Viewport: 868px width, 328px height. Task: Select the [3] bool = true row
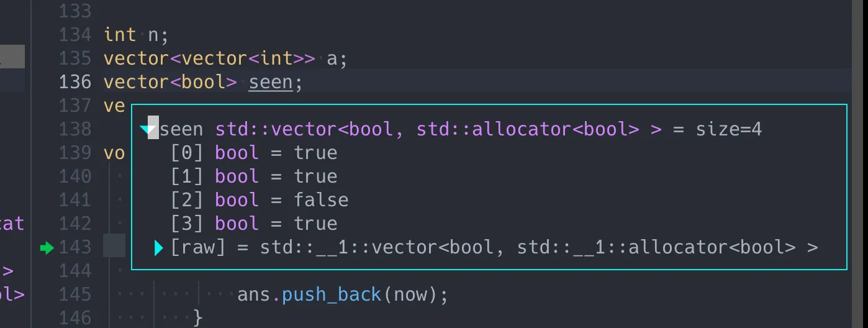254,224
